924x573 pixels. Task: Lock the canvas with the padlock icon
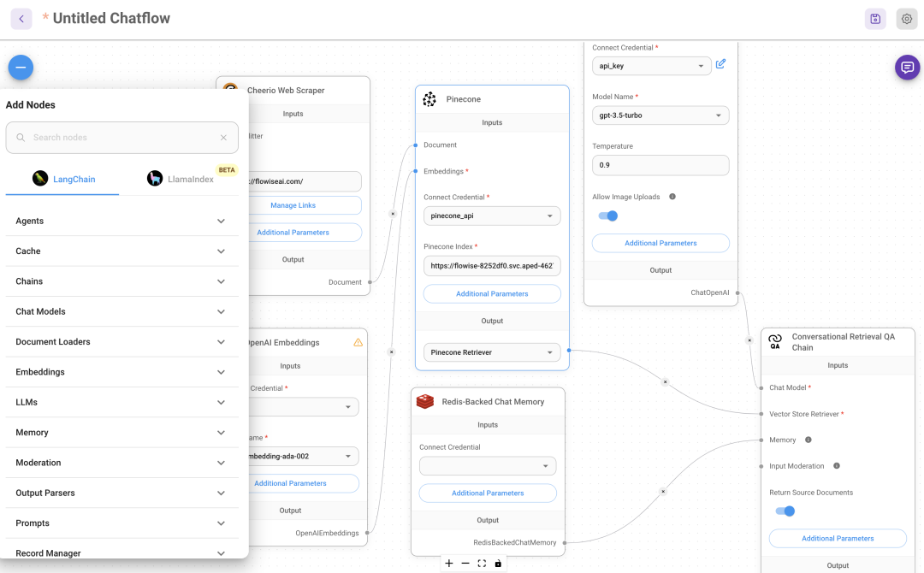click(498, 563)
